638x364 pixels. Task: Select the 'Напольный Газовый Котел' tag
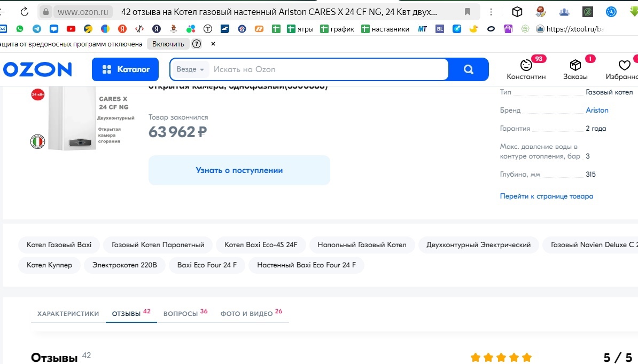pyautogui.click(x=362, y=244)
